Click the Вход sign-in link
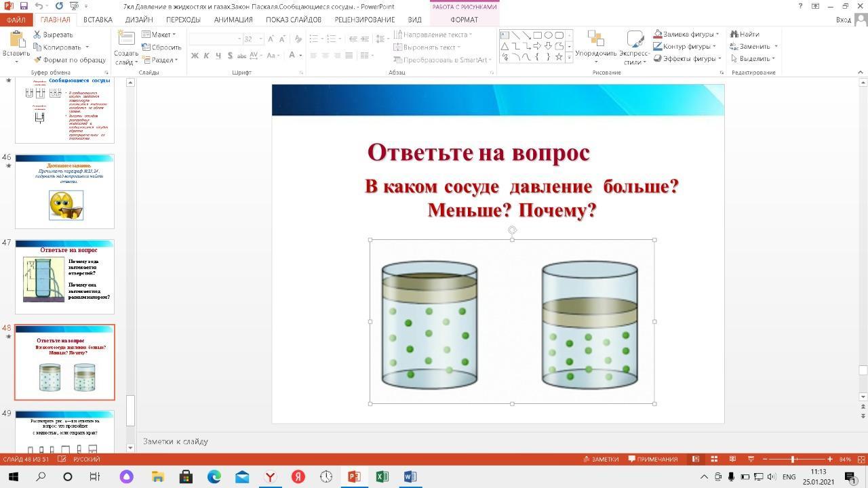This screenshot has width=868, height=488. [x=843, y=20]
